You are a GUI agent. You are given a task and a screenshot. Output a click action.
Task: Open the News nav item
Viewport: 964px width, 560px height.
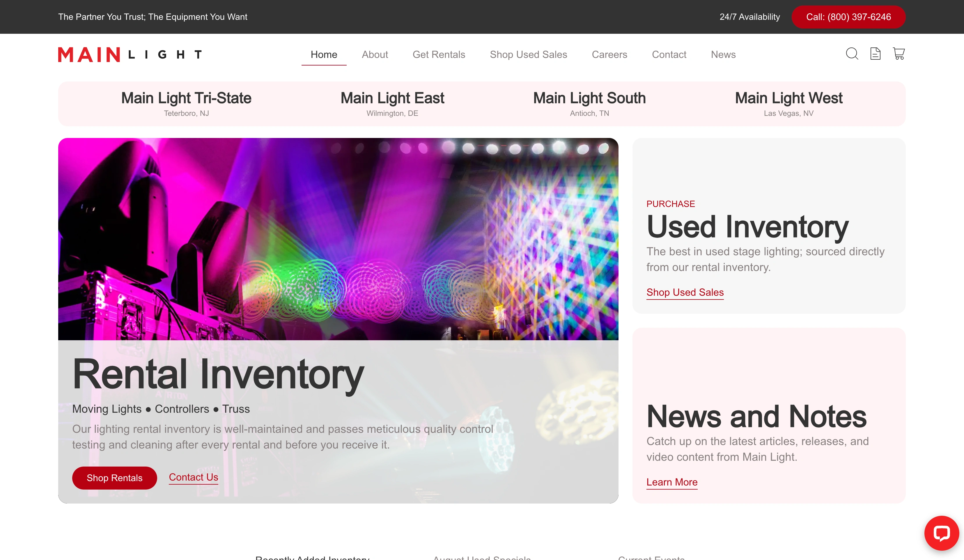[x=723, y=54]
